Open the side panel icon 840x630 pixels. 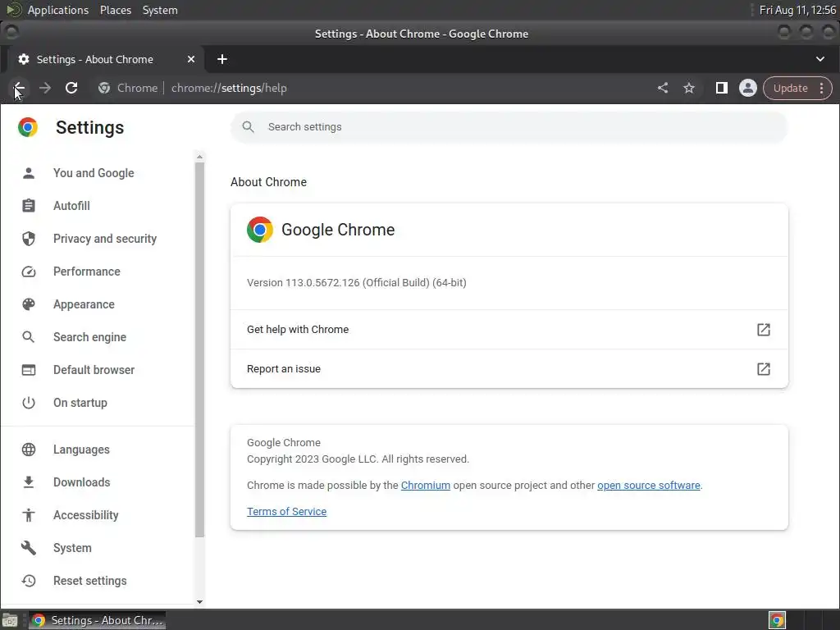click(x=722, y=88)
